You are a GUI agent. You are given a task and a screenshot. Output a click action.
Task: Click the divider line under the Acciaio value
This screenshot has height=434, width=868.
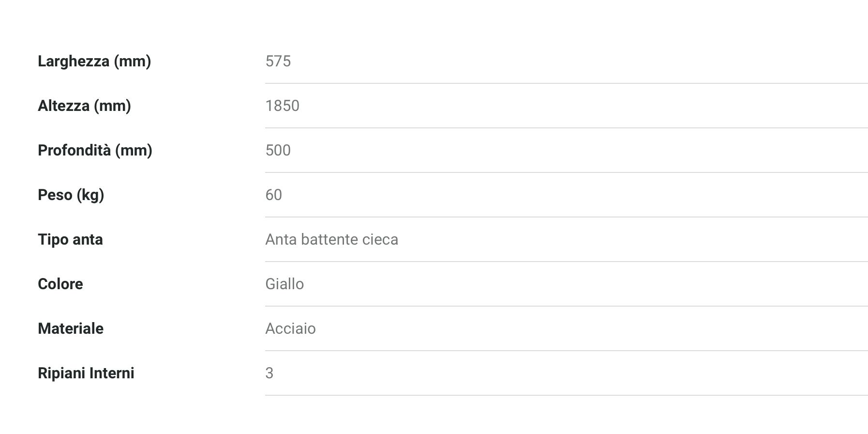point(566,351)
